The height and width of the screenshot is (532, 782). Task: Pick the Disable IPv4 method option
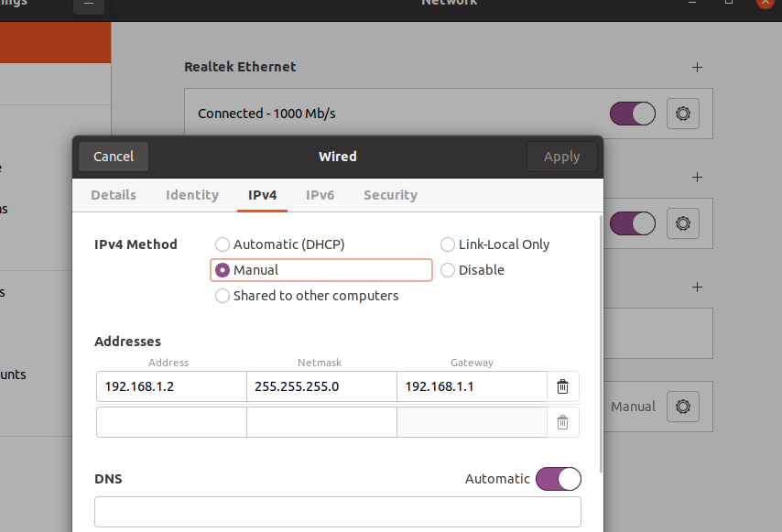[448, 270]
